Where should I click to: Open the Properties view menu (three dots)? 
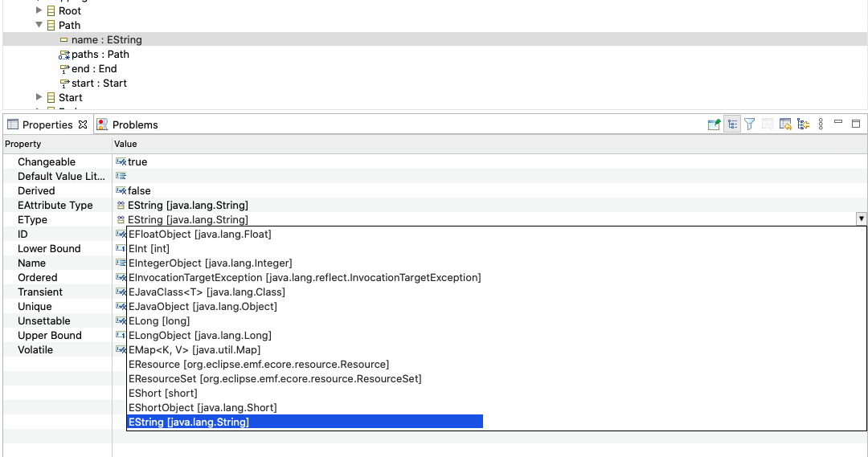point(821,124)
